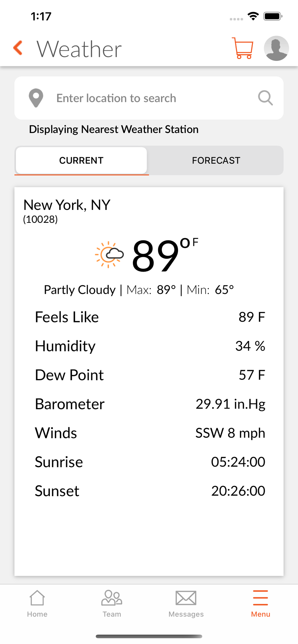Open the user profile avatar
The height and width of the screenshot is (644, 298).
(x=276, y=48)
